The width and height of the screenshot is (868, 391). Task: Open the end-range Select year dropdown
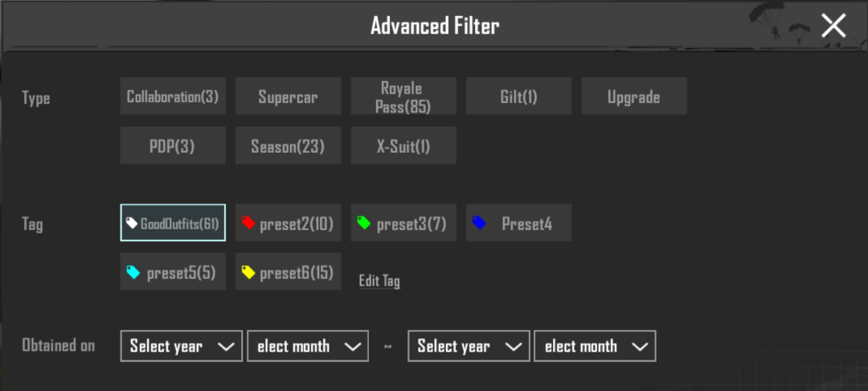(x=469, y=346)
